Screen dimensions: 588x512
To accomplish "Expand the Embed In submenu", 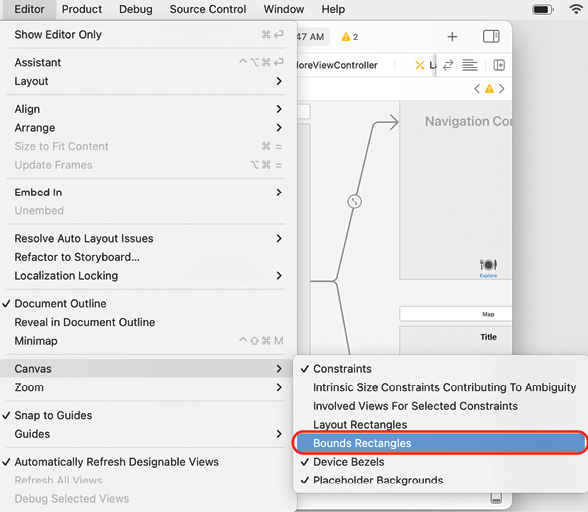I will click(148, 192).
